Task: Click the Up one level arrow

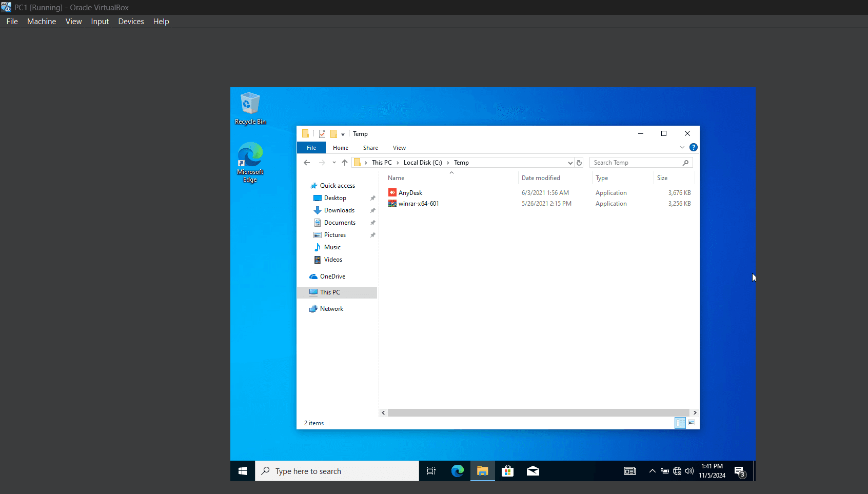Action: click(345, 163)
